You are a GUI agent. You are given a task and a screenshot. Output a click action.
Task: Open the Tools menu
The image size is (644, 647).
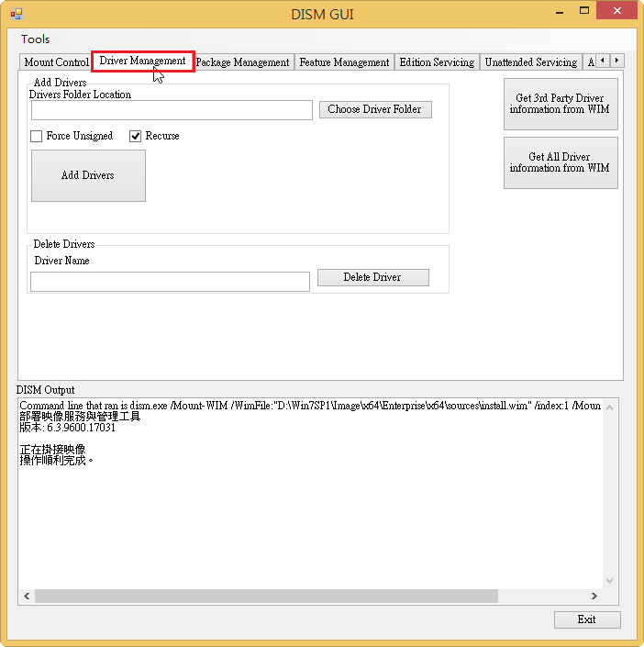(x=36, y=39)
